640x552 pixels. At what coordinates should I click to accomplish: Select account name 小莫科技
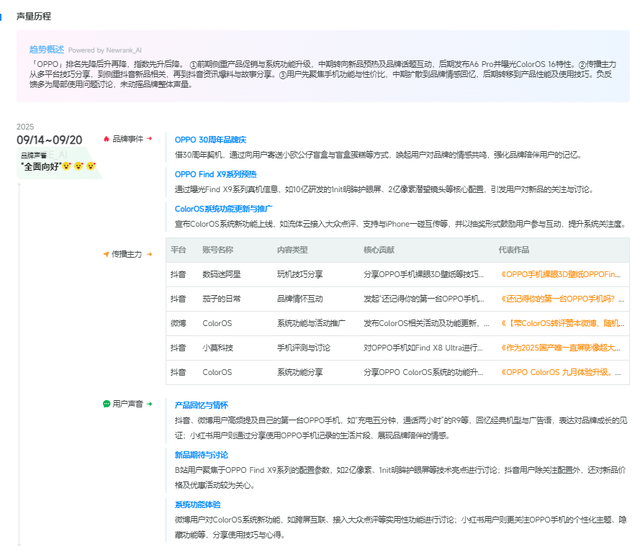click(x=218, y=348)
